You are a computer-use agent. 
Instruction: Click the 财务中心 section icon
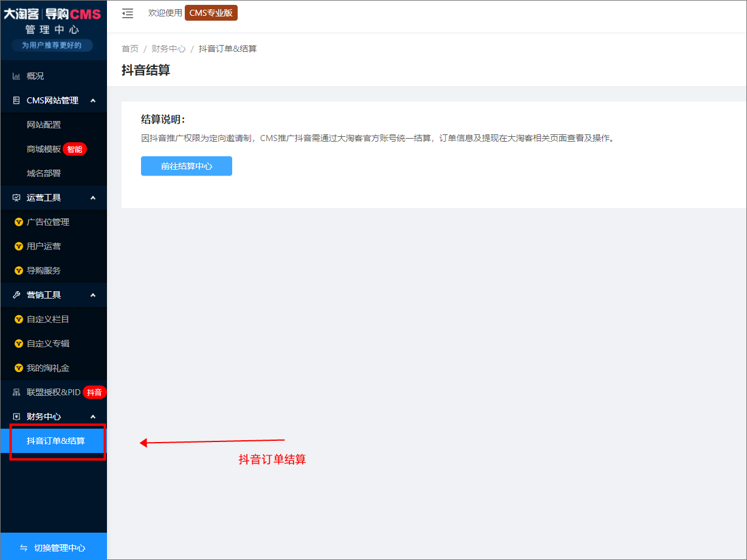pyautogui.click(x=16, y=417)
